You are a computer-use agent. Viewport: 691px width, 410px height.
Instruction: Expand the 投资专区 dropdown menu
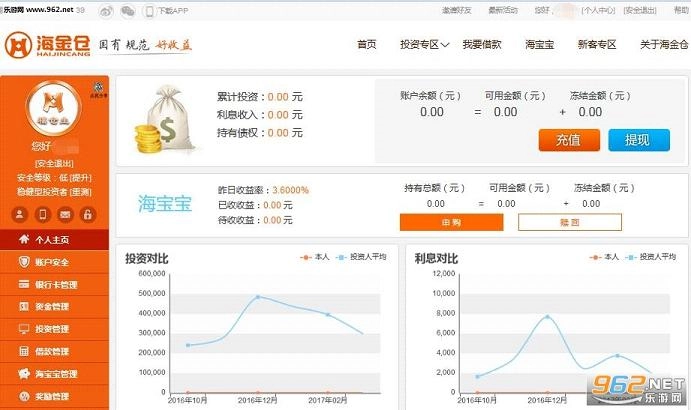(424, 45)
